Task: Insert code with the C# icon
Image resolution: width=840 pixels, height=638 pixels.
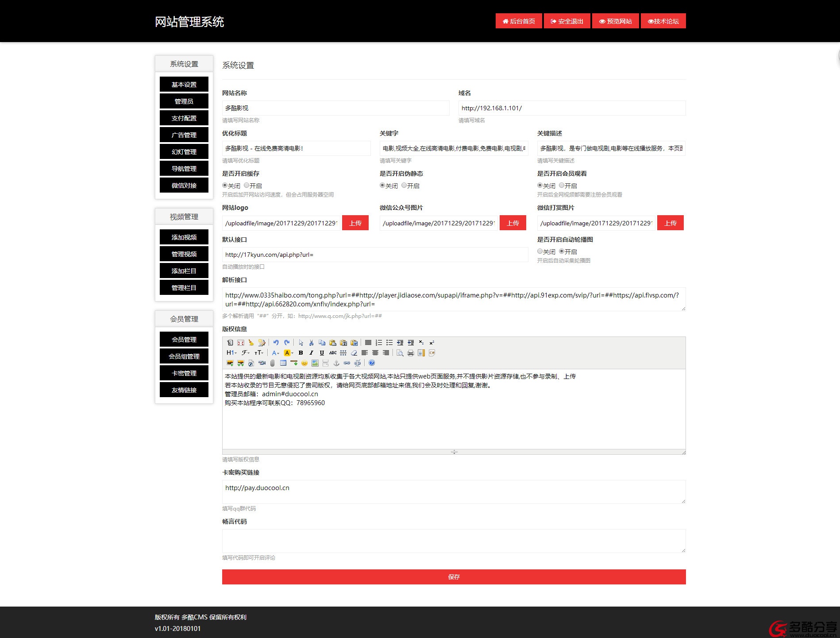Action: pyautogui.click(x=432, y=353)
